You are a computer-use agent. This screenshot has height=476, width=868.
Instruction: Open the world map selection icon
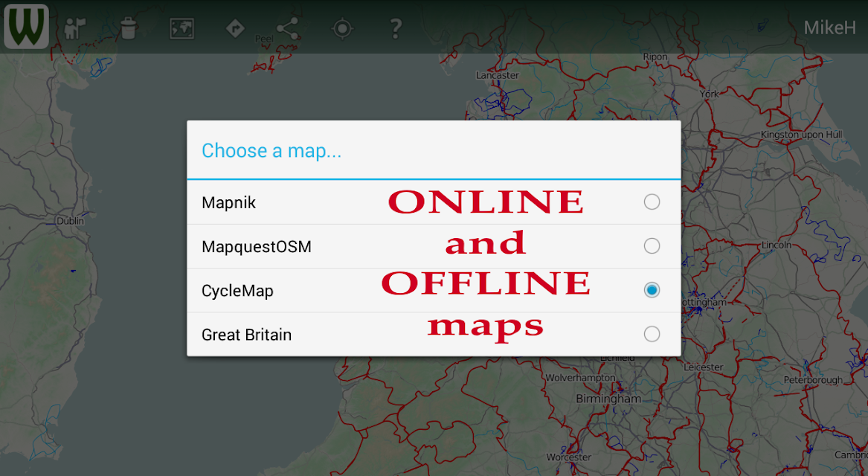tap(181, 29)
